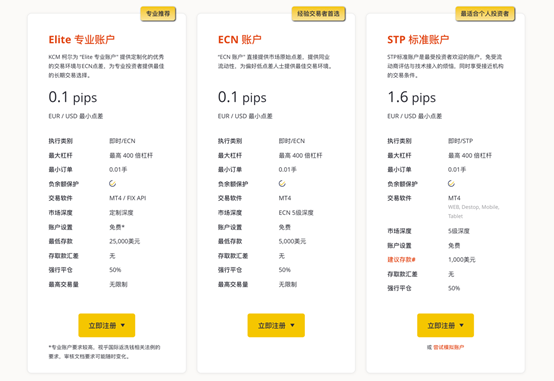The width and height of the screenshot is (554, 381).
Task: Click 最高 400 倍杠杆 in Elite card
Action: click(x=131, y=156)
